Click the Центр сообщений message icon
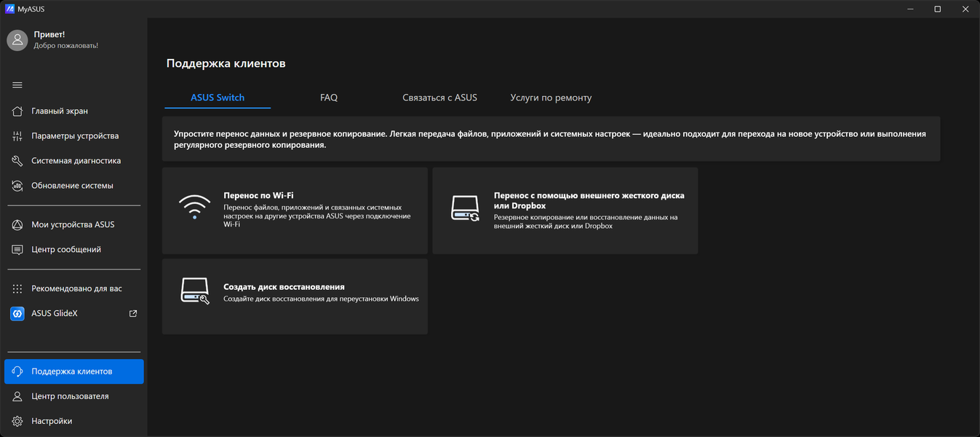The width and height of the screenshot is (980, 437). tap(17, 250)
